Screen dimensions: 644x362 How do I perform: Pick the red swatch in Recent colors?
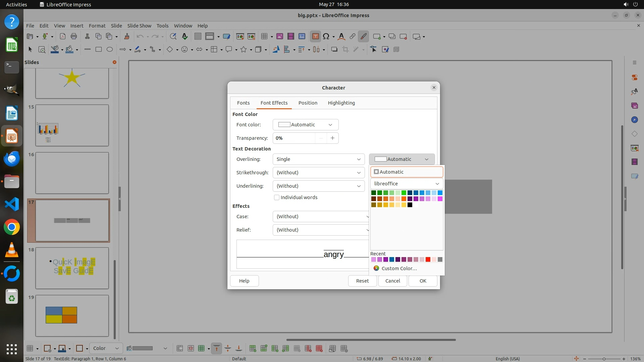pos(428,259)
